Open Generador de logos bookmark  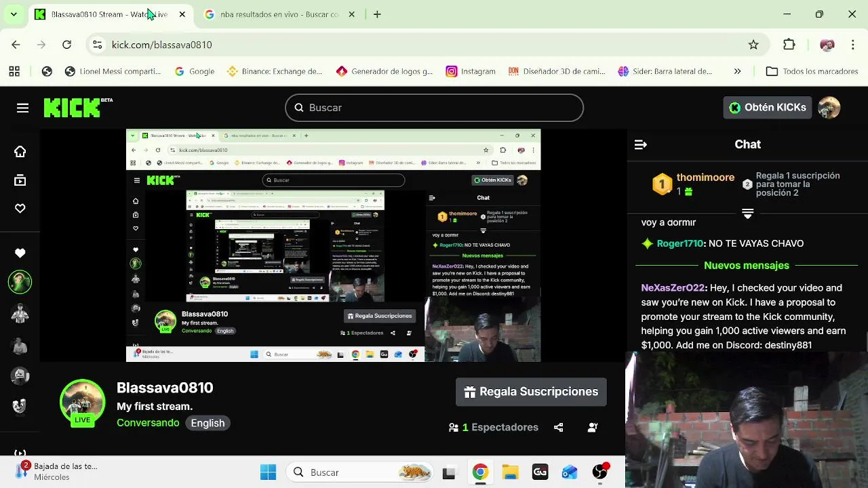pyautogui.click(x=384, y=71)
